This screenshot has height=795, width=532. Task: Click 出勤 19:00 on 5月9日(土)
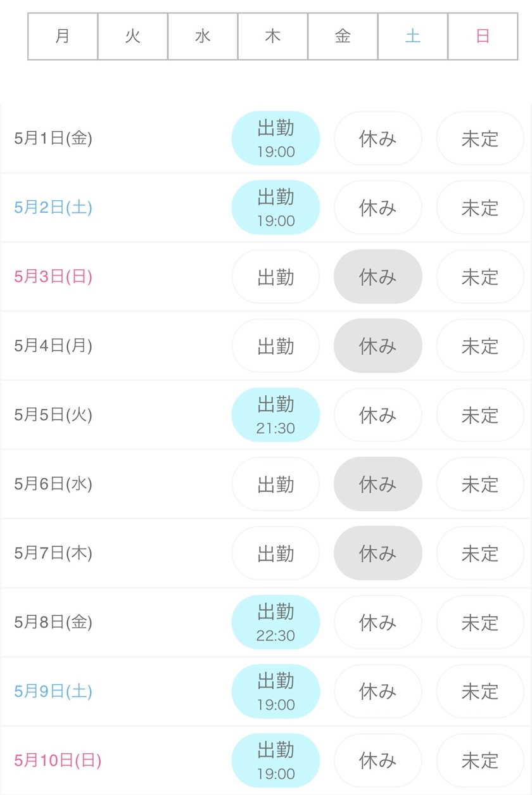tap(275, 691)
